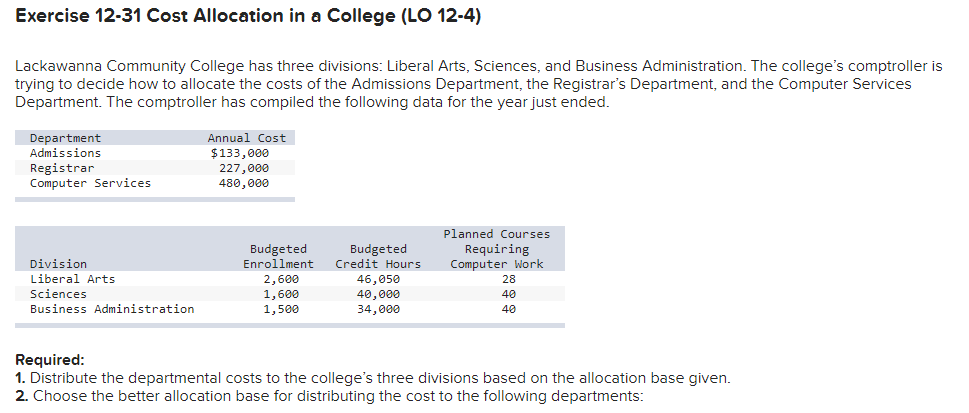Click the $133,000 Admissions cost value
Viewport: 969px width, 413px height.
239,153
